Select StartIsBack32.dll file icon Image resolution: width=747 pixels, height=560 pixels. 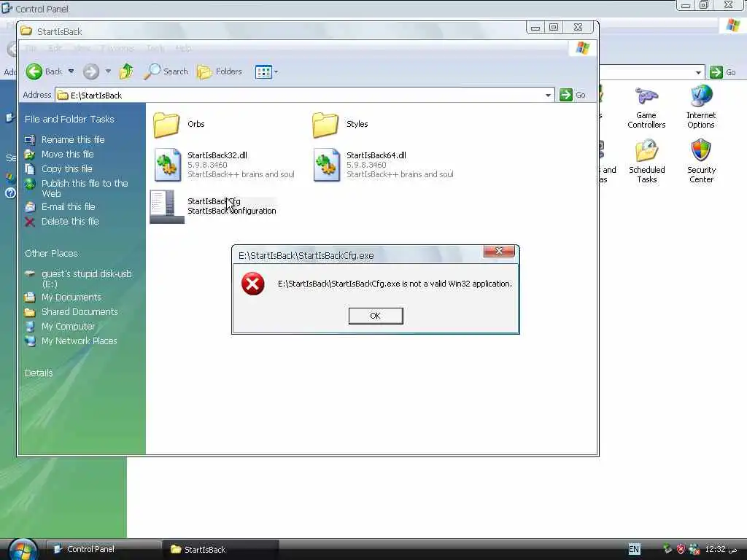168,165
